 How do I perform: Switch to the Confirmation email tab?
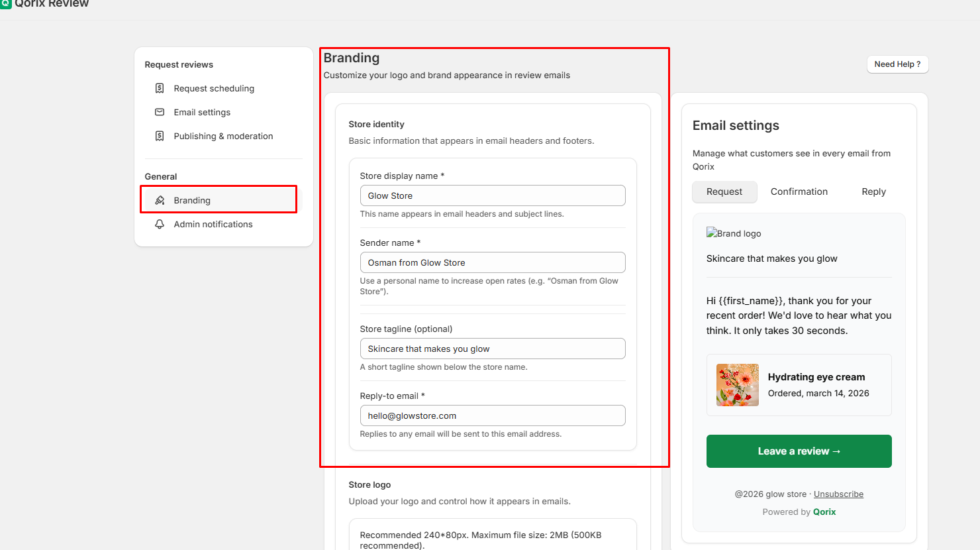click(799, 192)
